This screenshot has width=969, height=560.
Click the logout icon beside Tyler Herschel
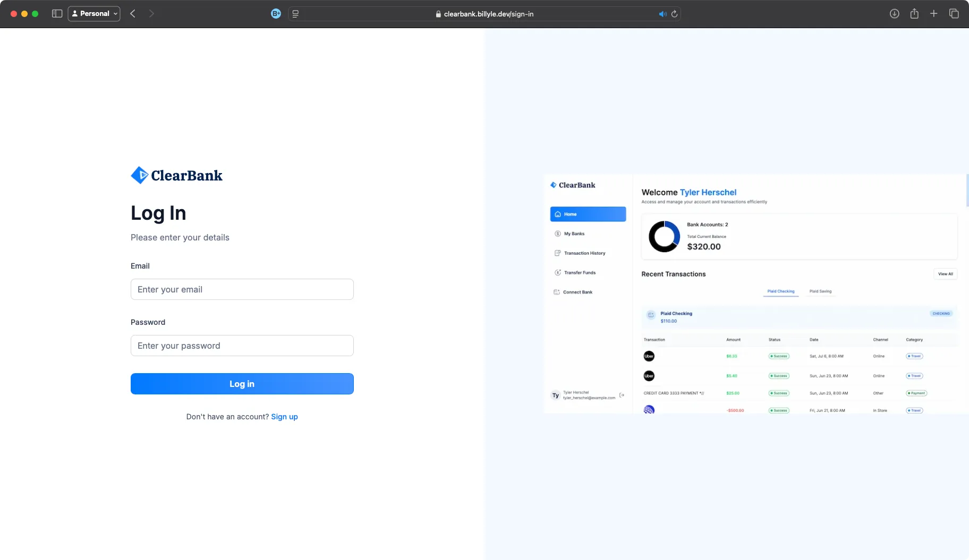point(622,395)
